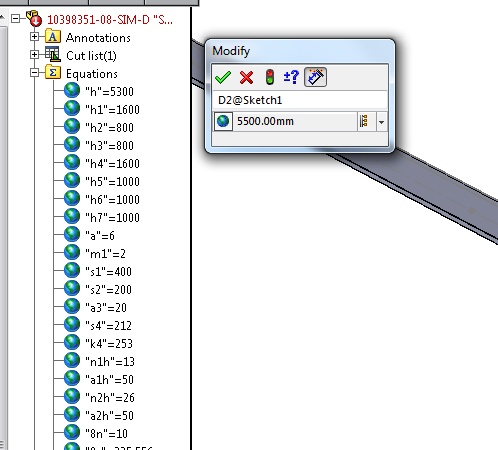Click the Rebuild traffic light icon
This screenshot has width=498, height=450.
tap(270, 77)
